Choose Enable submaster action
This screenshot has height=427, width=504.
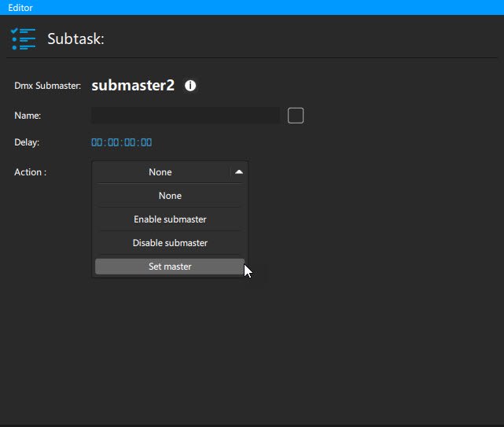[x=170, y=219]
